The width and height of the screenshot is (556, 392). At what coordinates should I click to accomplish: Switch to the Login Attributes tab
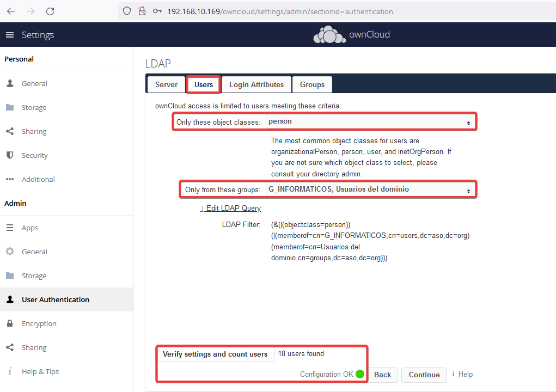click(256, 84)
